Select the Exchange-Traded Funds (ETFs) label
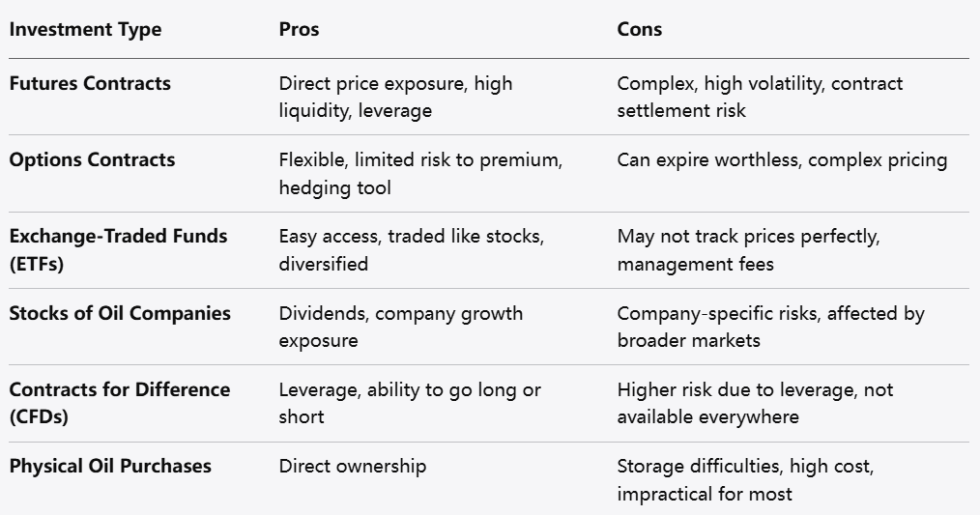Screen dimensions: 980x515 [x=118, y=249]
